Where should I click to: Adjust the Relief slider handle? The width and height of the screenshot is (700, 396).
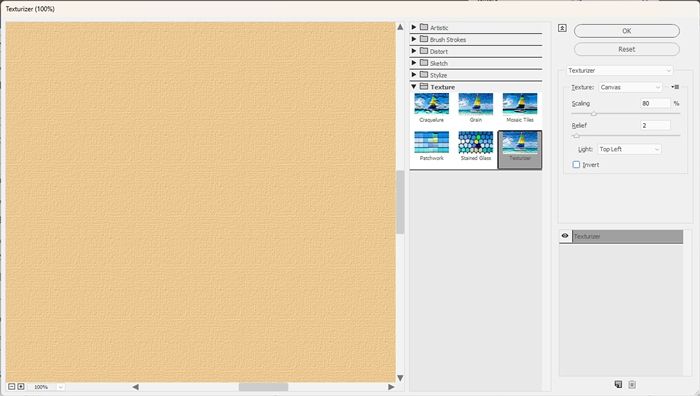click(x=576, y=136)
